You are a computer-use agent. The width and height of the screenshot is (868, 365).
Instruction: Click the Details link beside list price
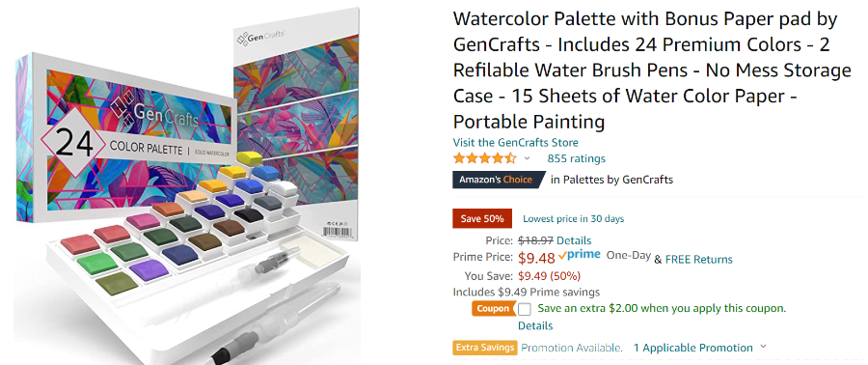[x=574, y=240]
